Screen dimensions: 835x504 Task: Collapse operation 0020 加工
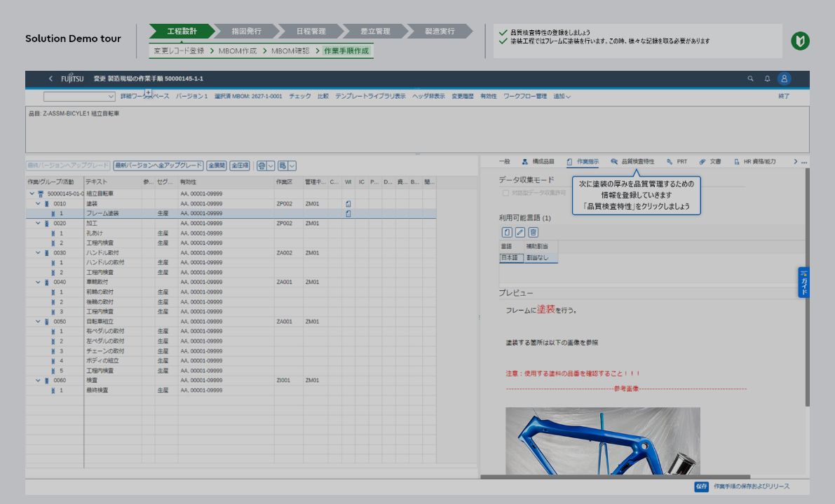38,223
